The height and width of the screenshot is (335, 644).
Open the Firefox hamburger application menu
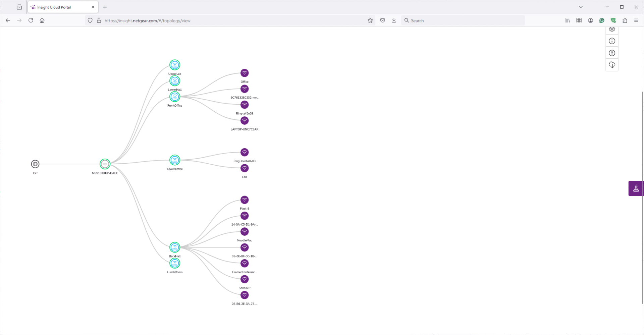(x=636, y=20)
